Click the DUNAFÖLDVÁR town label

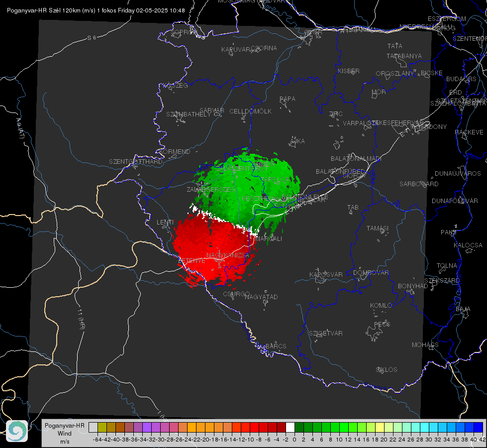tap(455, 201)
